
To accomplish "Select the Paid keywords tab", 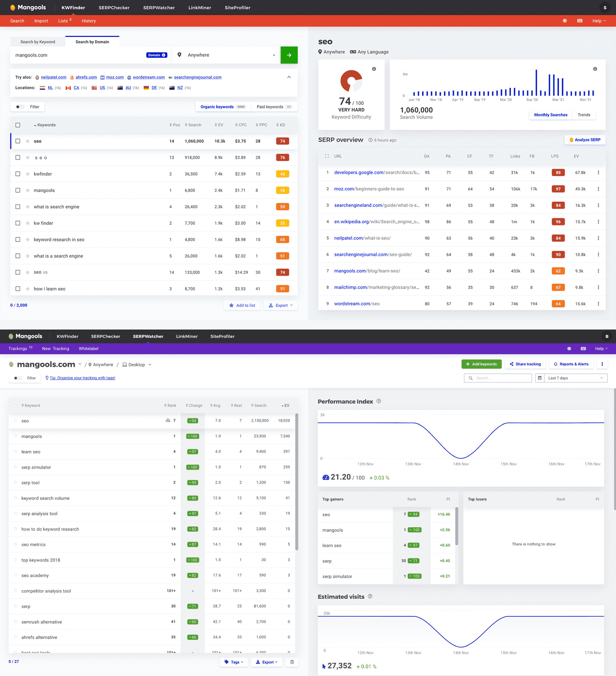I will (274, 107).
